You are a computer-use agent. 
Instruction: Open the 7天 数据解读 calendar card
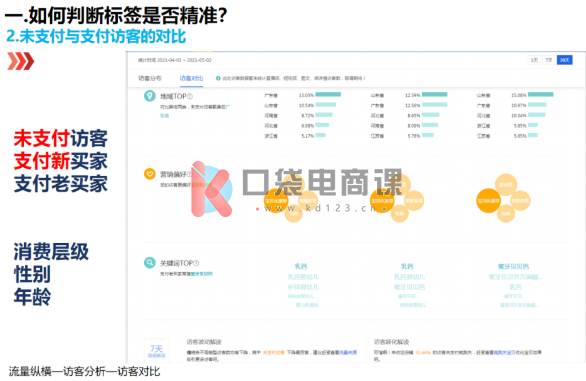[157, 350]
